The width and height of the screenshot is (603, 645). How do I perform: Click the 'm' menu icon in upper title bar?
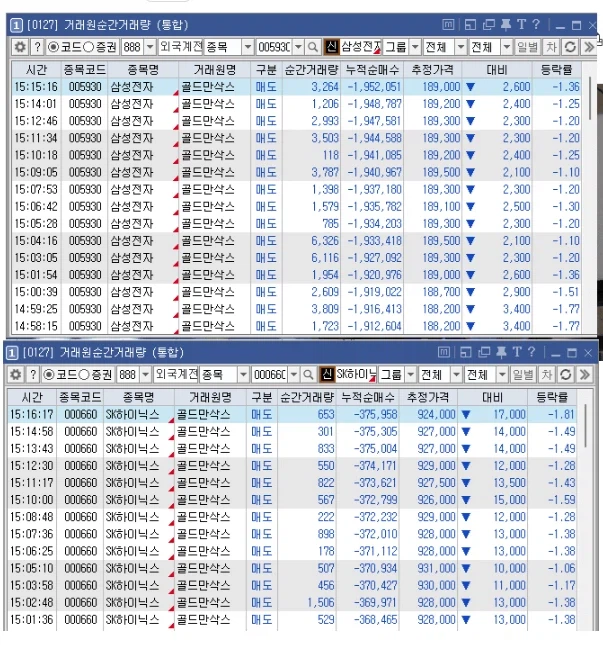point(448,25)
